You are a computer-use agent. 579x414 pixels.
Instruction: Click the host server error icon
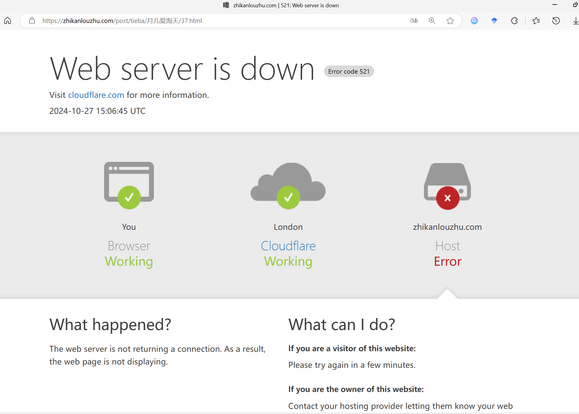(x=448, y=186)
